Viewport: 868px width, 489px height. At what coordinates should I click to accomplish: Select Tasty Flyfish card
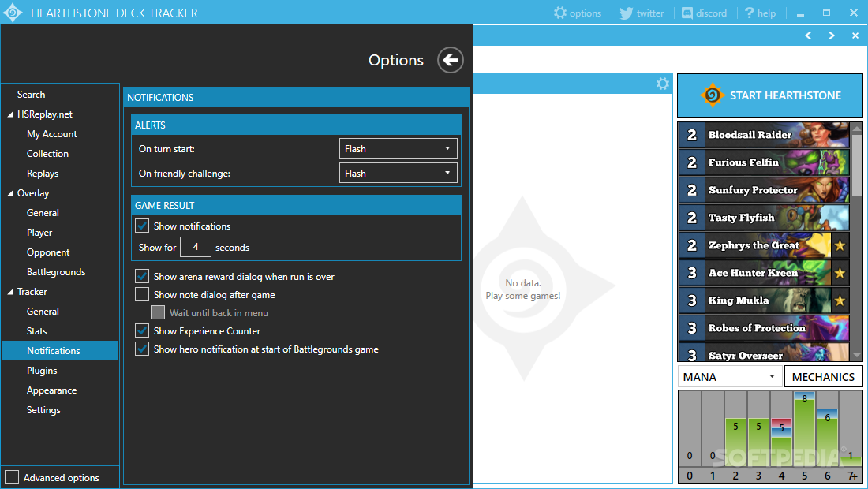click(x=764, y=218)
